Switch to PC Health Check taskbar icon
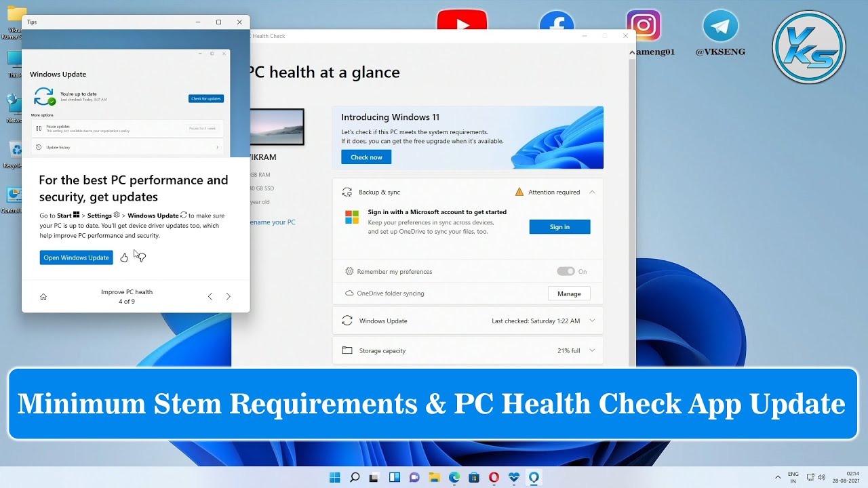Viewport: 868px width, 488px height. click(514, 477)
